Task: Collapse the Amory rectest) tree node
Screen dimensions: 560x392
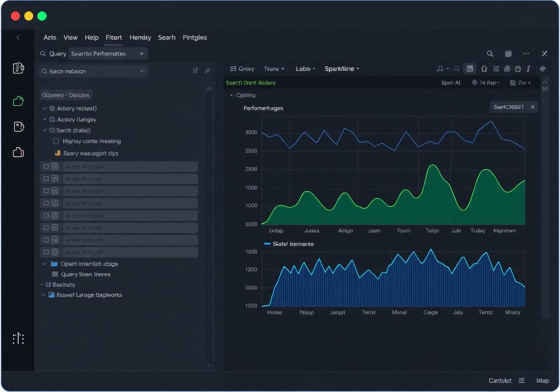Action: (44, 108)
